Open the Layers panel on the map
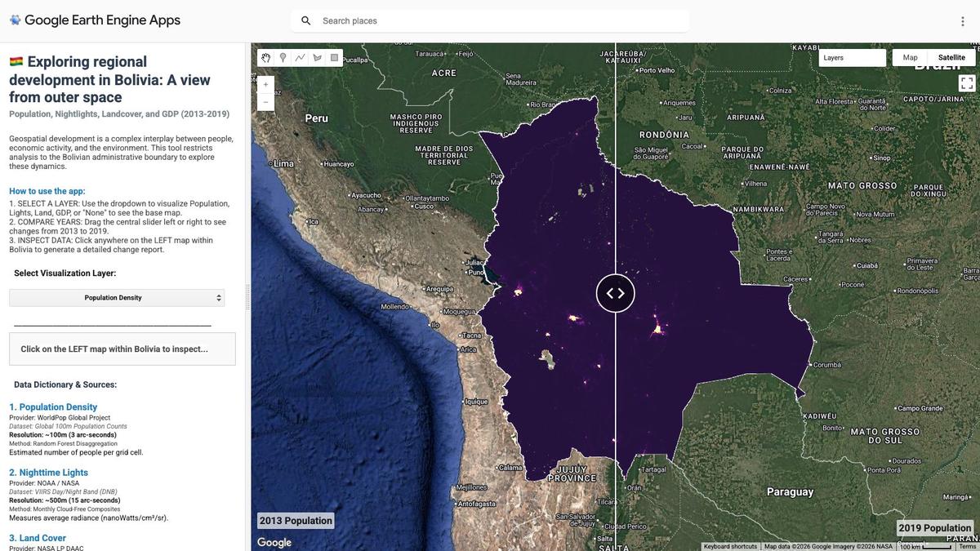This screenshot has height=551, width=980. [x=853, y=58]
